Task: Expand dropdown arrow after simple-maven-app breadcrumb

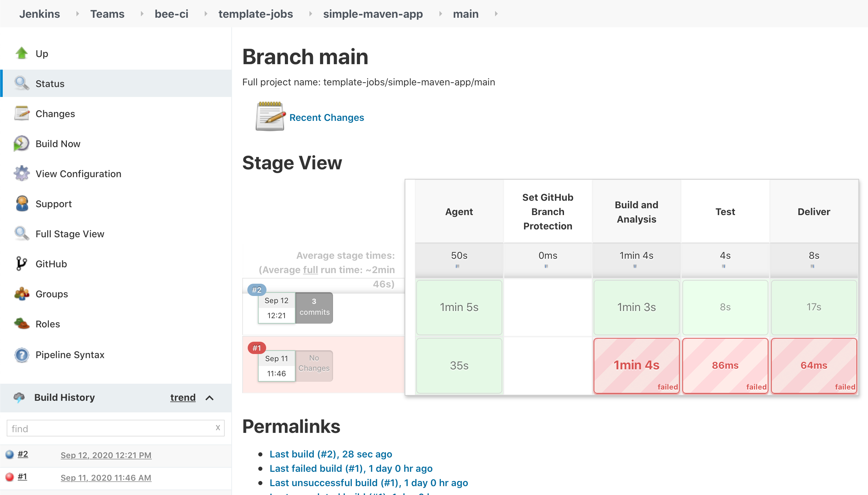Action: (x=440, y=14)
